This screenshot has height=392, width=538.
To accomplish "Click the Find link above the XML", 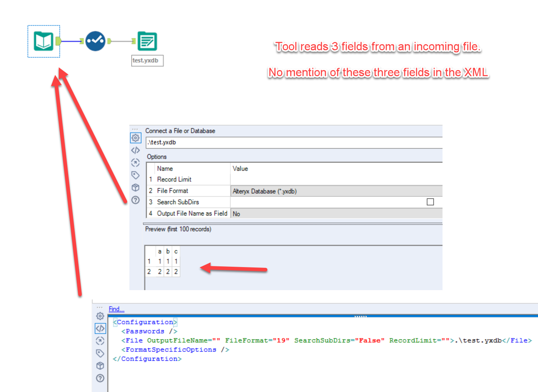I will click(x=116, y=309).
